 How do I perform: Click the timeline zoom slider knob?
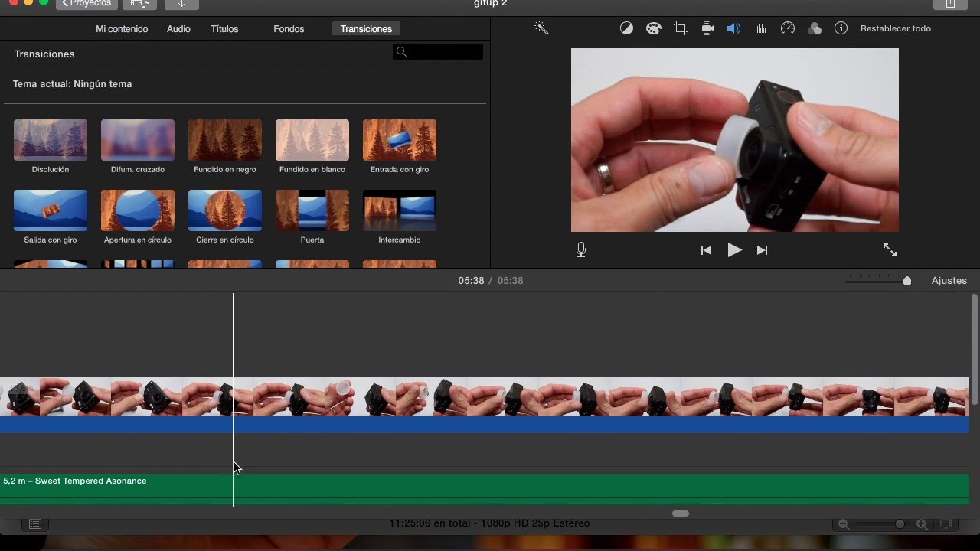(907, 281)
